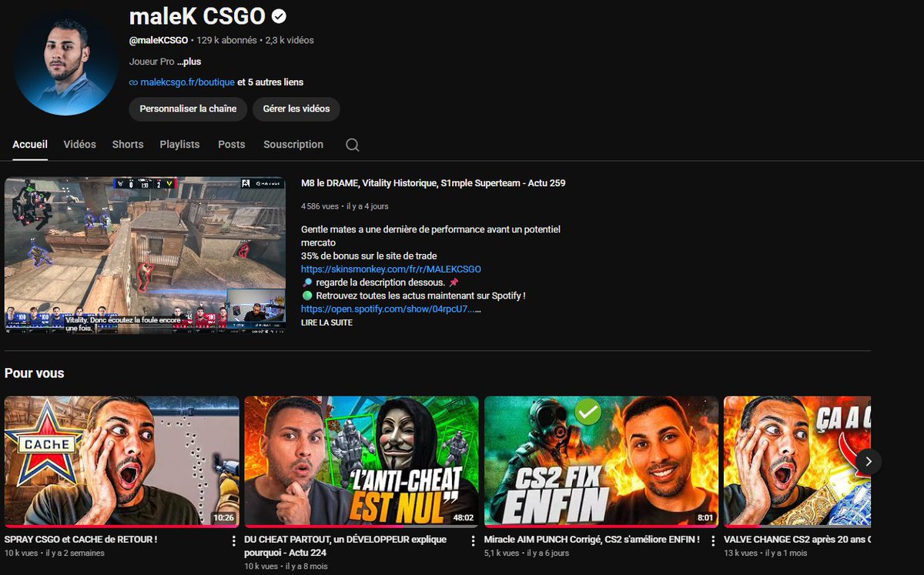
Task: Click the 10:26 duration badge
Action: click(x=224, y=518)
